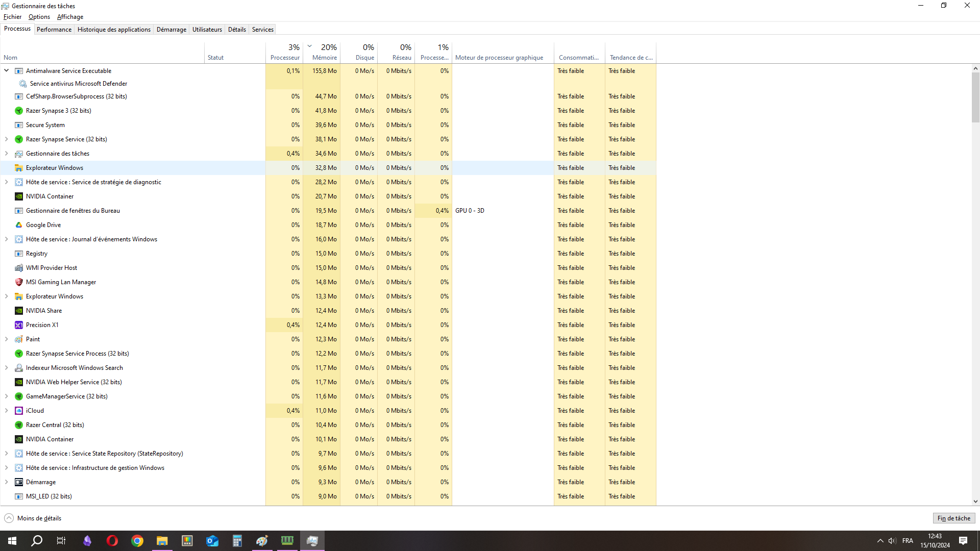
Task: Click the Razer Central process icon
Action: tap(19, 425)
